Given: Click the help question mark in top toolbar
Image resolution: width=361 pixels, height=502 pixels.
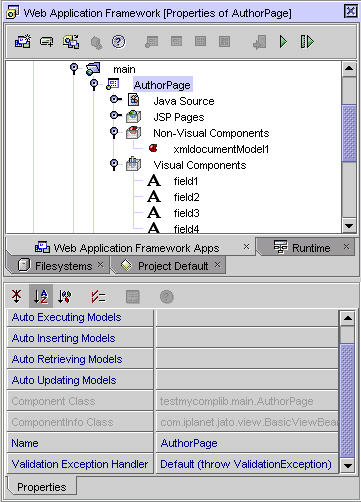Looking at the screenshot, I should [x=118, y=42].
